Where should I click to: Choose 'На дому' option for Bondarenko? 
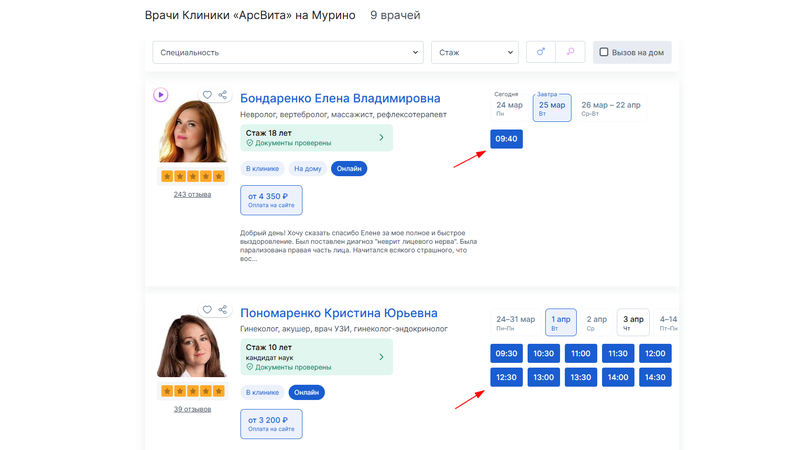308,168
